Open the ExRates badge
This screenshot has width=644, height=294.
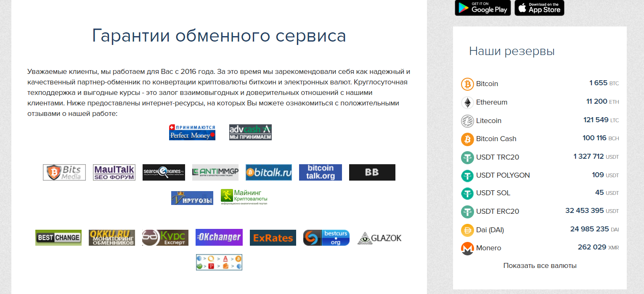pyautogui.click(x=273, y=238)
